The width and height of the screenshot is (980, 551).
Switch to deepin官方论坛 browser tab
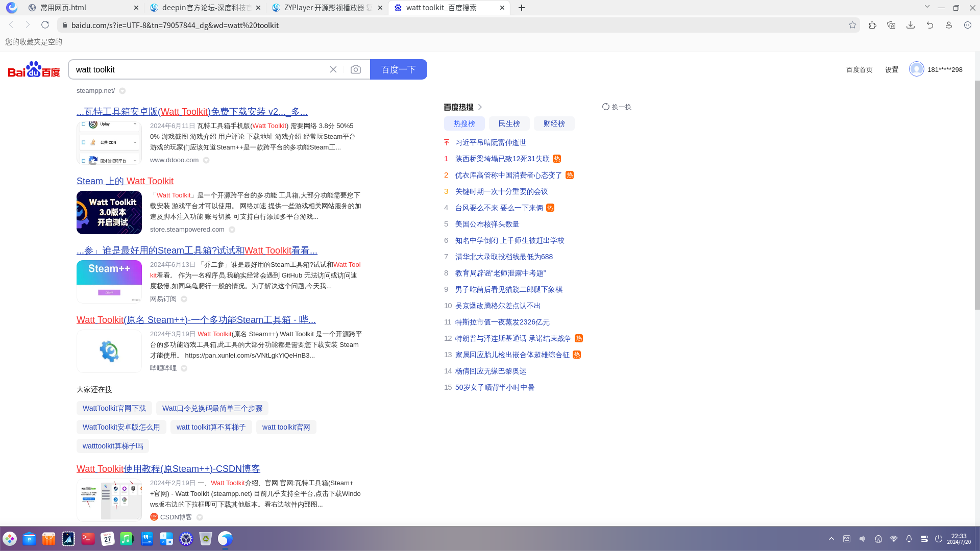[x=205, y=8]
